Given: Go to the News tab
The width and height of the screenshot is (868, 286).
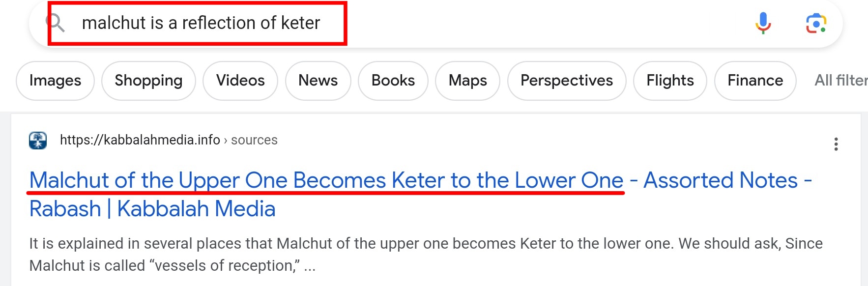Looking at the screenshot, I should tap(318, 81).
